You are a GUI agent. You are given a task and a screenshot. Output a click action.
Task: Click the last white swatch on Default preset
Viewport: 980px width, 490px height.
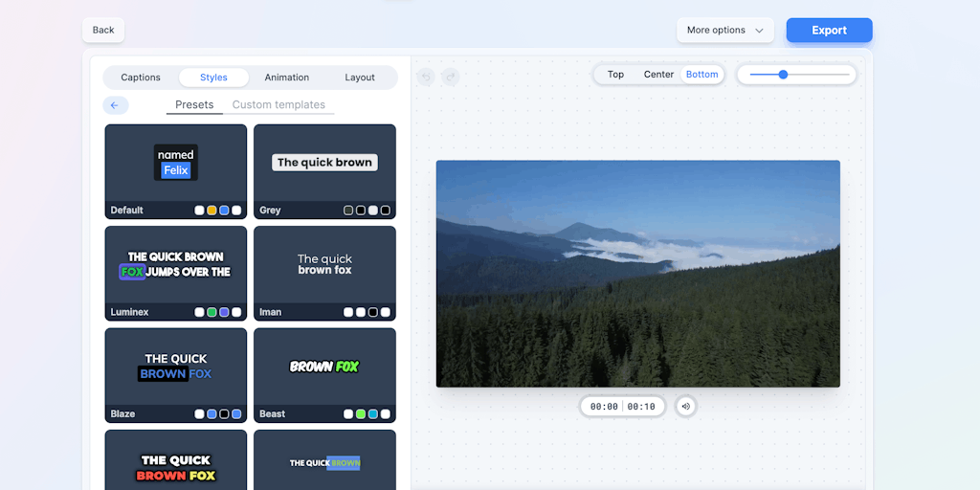236,211
